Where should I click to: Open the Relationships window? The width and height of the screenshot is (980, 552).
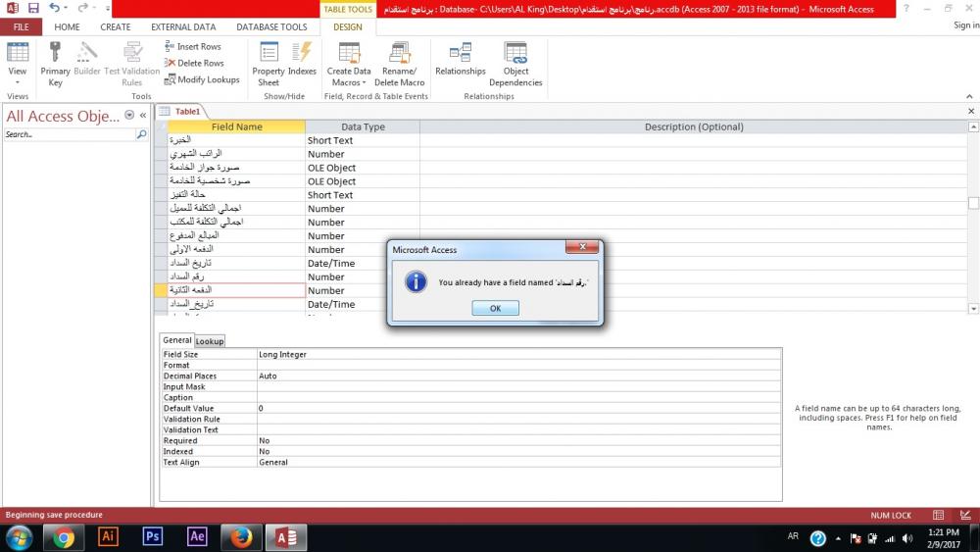click(460, 60)
